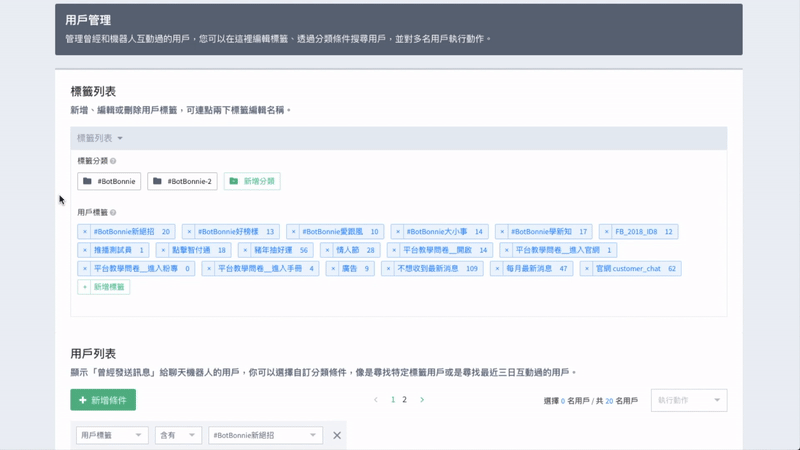Click the #BotBonnie新絕招 tag label

click(124, 232)
